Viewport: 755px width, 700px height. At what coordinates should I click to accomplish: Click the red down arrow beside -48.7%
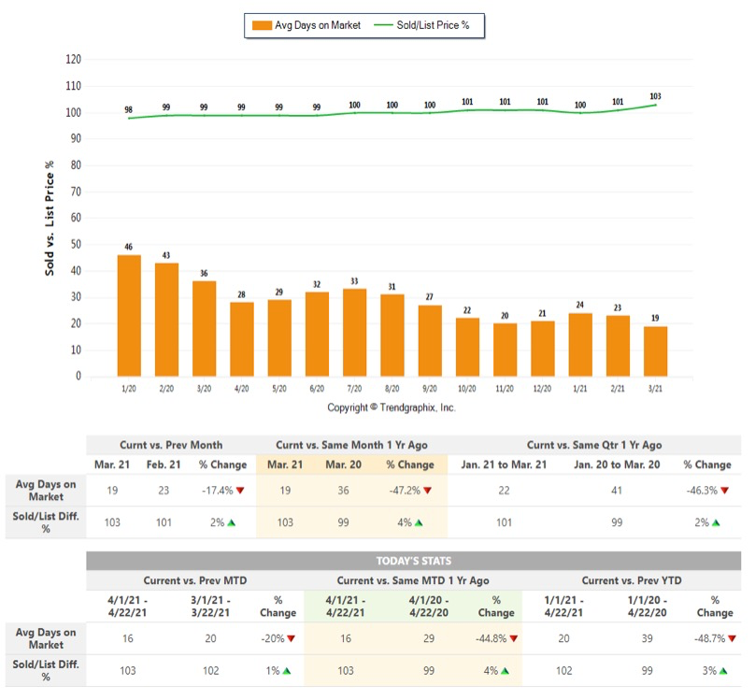click(732, 638)
